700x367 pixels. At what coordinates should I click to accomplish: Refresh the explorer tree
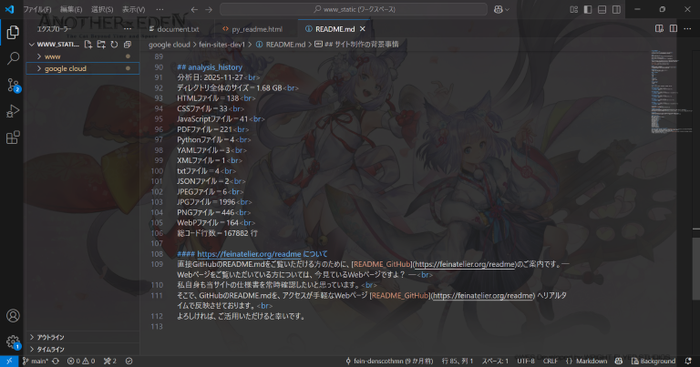(114, 44)
